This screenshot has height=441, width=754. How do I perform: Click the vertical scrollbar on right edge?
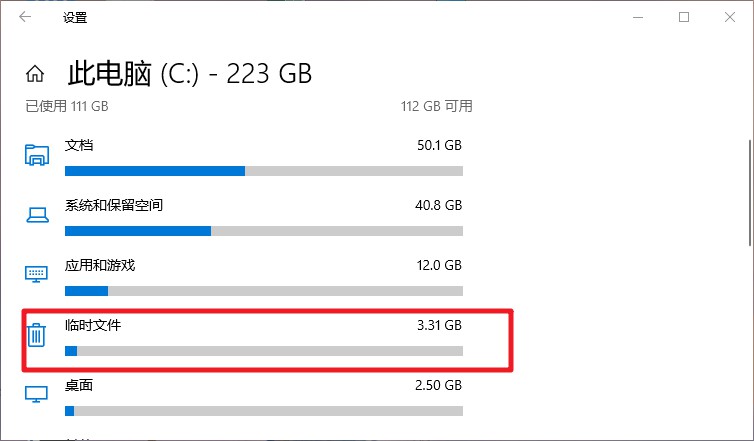[751, 192]
